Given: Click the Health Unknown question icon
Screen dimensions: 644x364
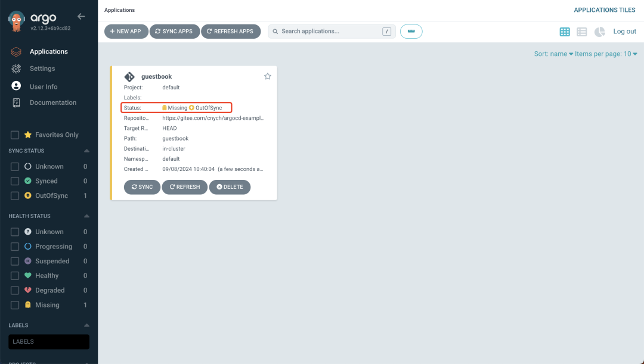Looking at the screenshot, I should (28, 232).
